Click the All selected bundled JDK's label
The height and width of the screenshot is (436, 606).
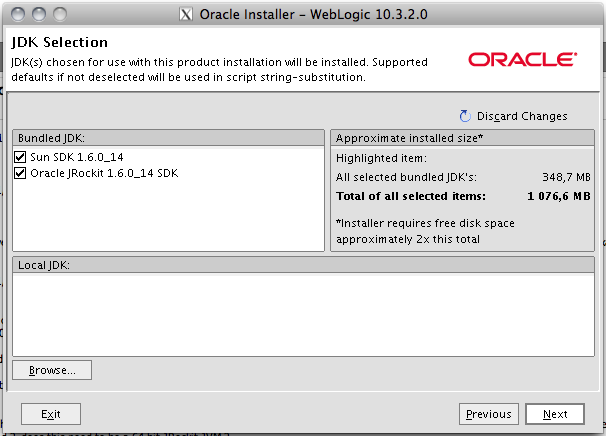tap(406, 177)
